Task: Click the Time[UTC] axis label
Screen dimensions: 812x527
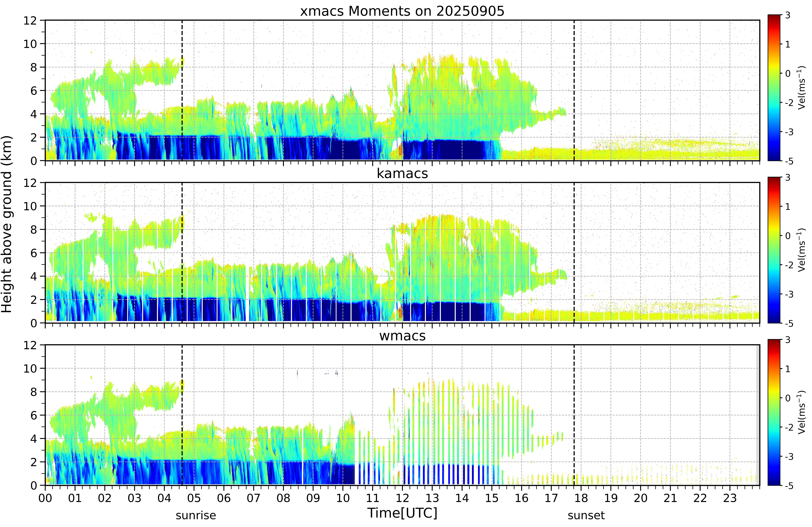Action: click(402, 513)
